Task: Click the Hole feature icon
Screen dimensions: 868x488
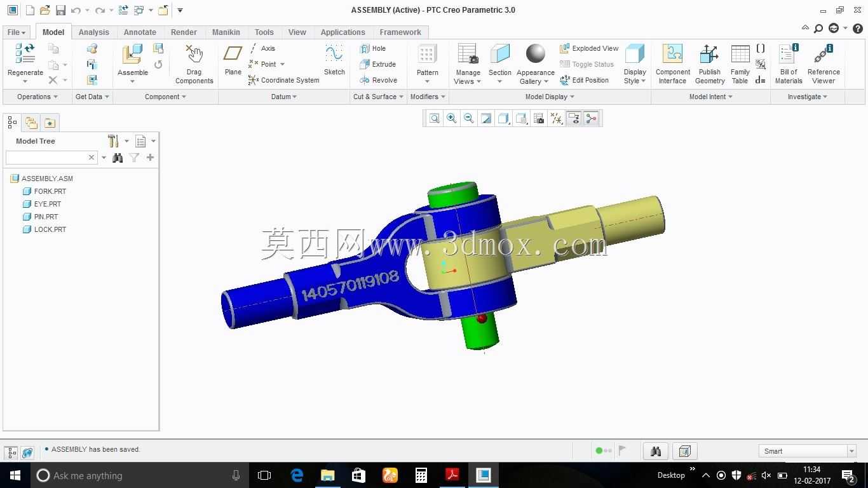Action: pos(365,48)
